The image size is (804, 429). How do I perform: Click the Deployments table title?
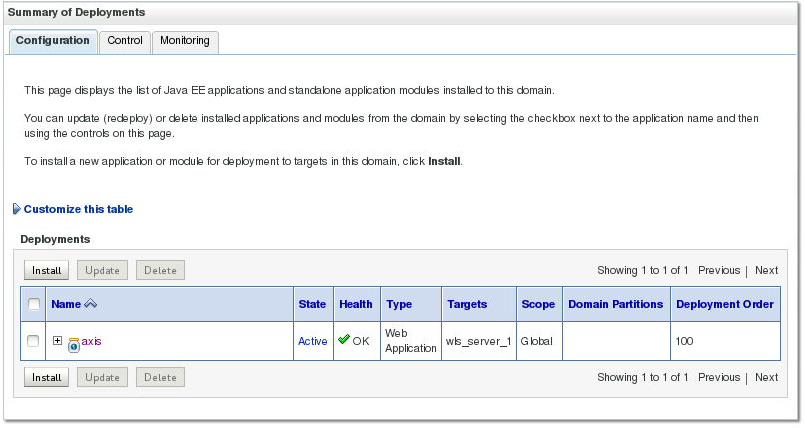click(x=55, y=239)
